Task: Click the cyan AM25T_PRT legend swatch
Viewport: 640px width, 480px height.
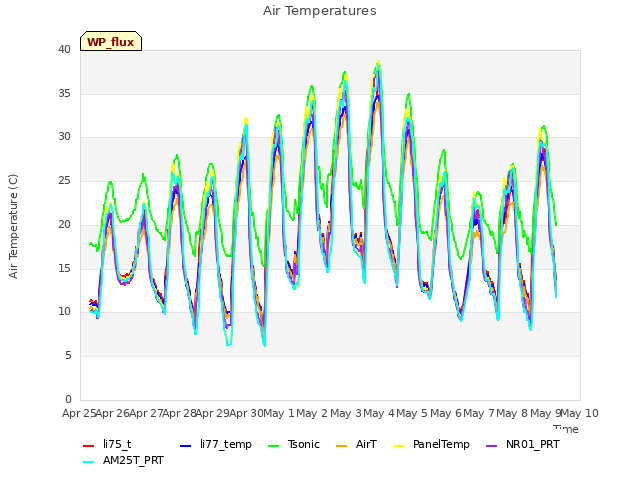Action: coord(89,462)
